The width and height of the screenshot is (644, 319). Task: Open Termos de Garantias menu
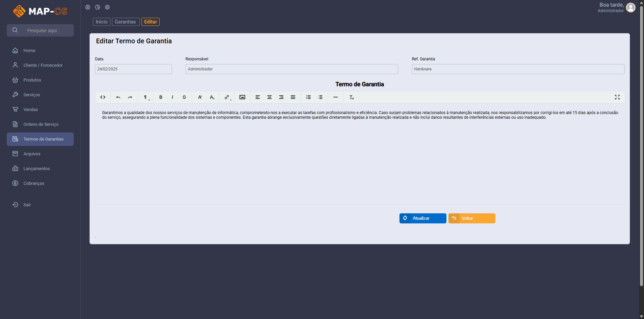[x=40, y=139]
